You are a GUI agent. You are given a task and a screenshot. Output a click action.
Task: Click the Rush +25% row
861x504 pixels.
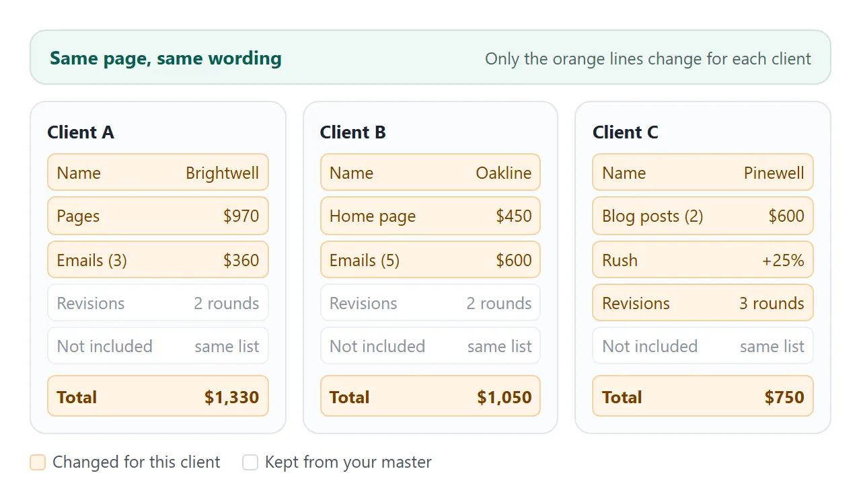click(x=703, y=260)
